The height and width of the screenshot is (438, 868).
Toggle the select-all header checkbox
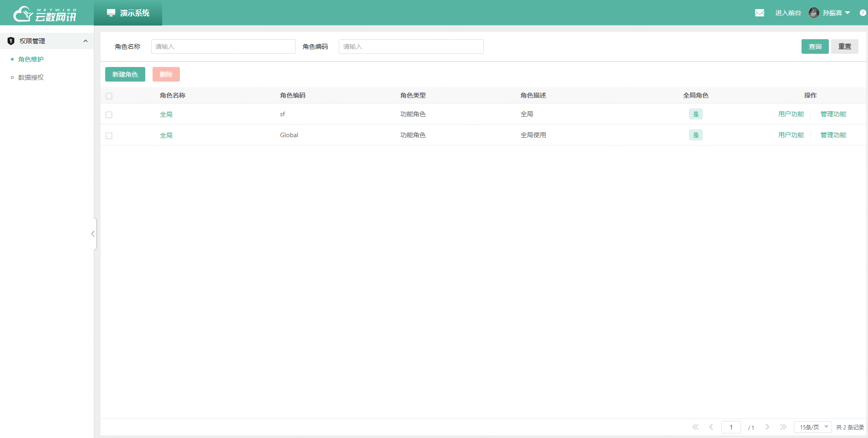point(109,96)
